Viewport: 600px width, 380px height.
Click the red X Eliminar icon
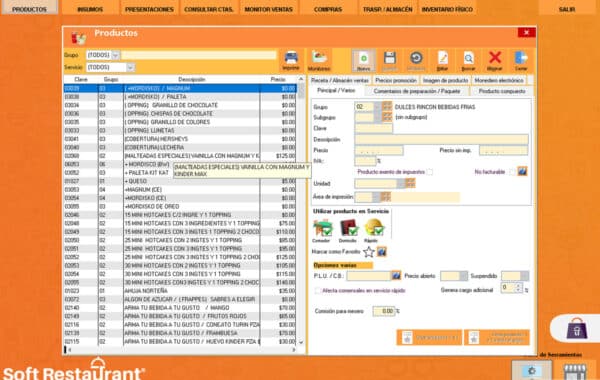point(495,58)
